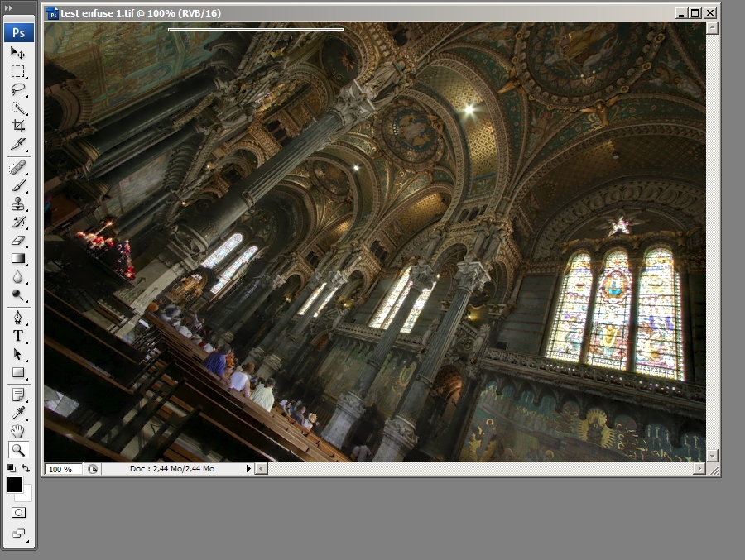Screen dimensions: 745x560
Task: Select the Gradient tool
Action: tap(18, 258)
